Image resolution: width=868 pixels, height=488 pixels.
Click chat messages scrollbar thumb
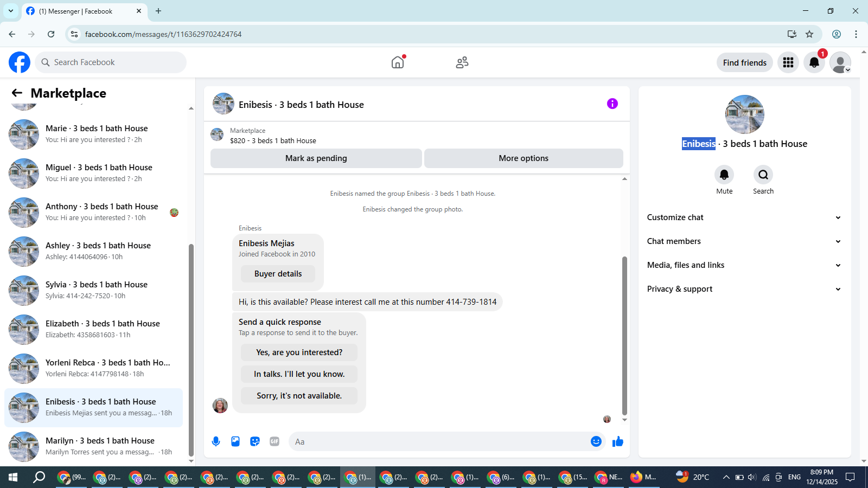(x=624, y=336)
